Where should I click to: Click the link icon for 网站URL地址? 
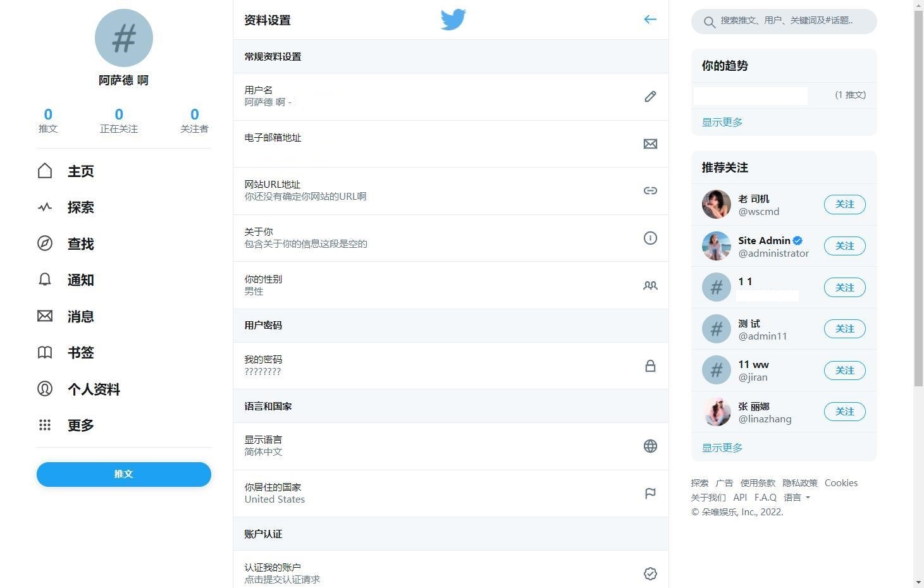(650, 190)
